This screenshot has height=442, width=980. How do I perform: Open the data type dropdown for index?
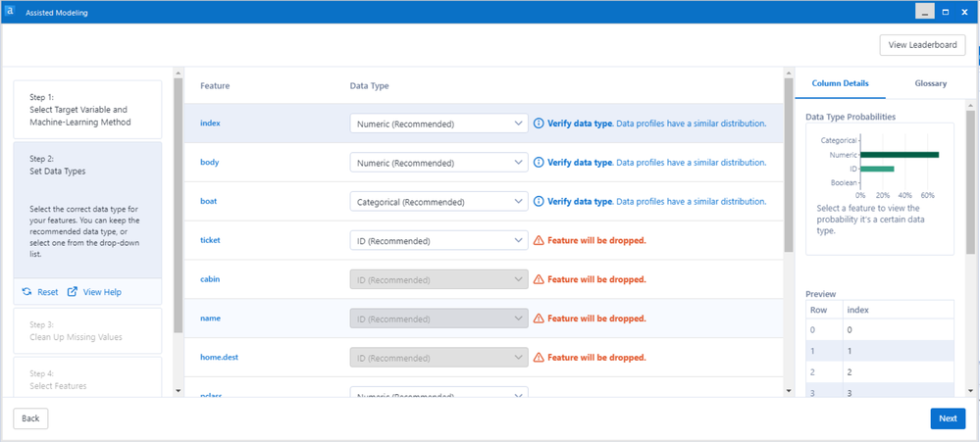tap(438, 124)
